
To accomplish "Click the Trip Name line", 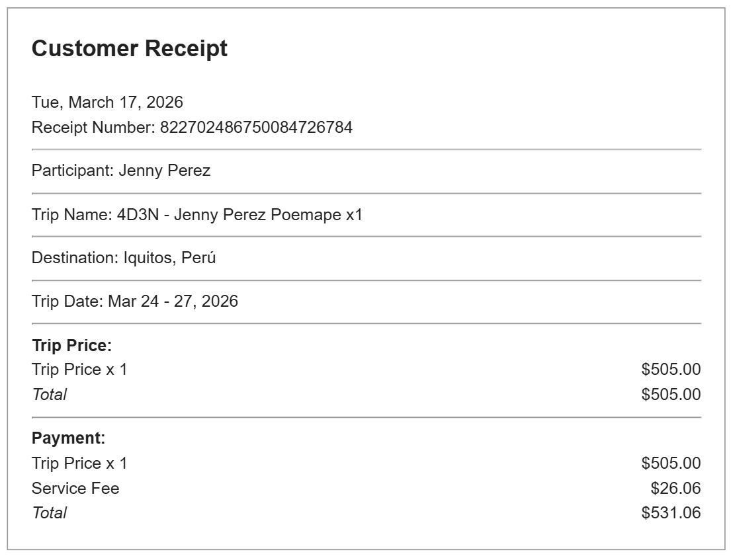I will coord(197,215).
